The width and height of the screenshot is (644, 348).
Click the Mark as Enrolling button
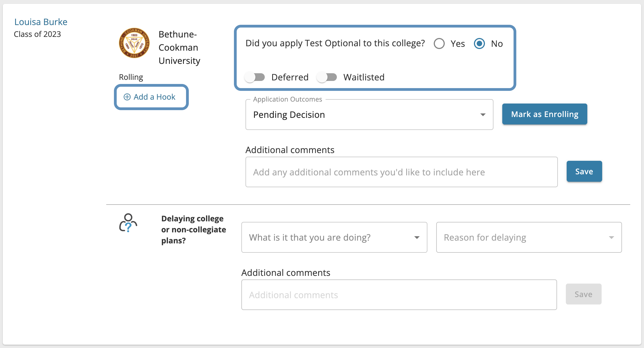click(x=545, y=114)
